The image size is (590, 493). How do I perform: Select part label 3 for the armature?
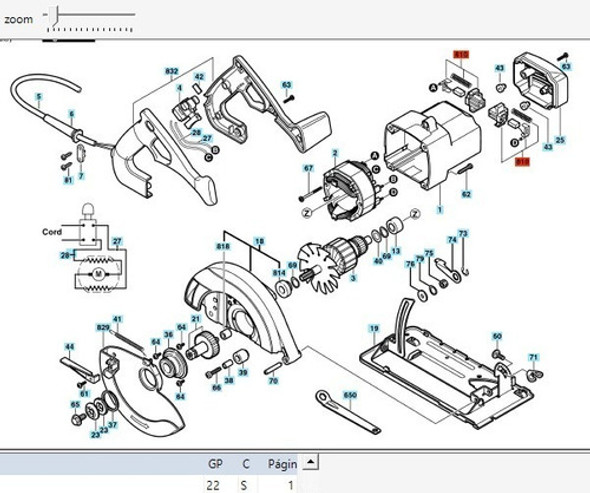click(x=353, y=278)
